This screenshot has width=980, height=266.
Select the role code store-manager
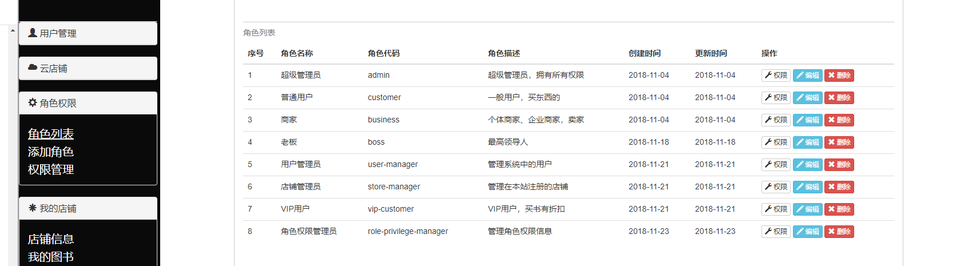tap(394, 186)
